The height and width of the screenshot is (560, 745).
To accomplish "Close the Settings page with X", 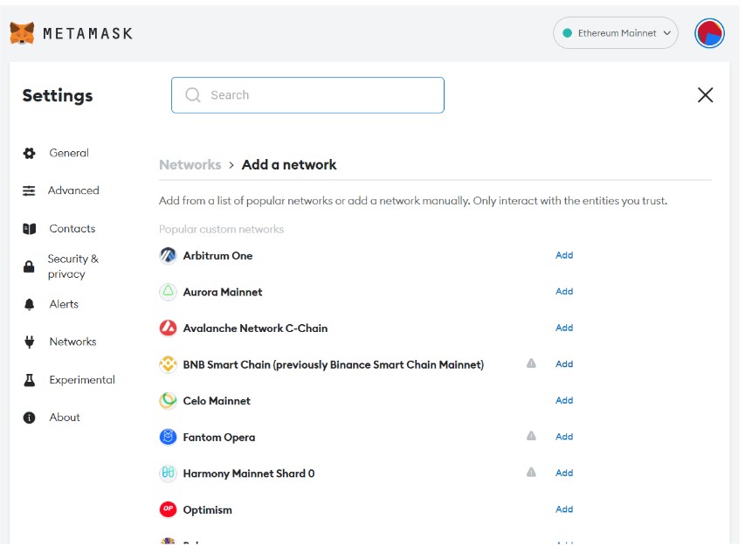I will click(x=705, y=95).
